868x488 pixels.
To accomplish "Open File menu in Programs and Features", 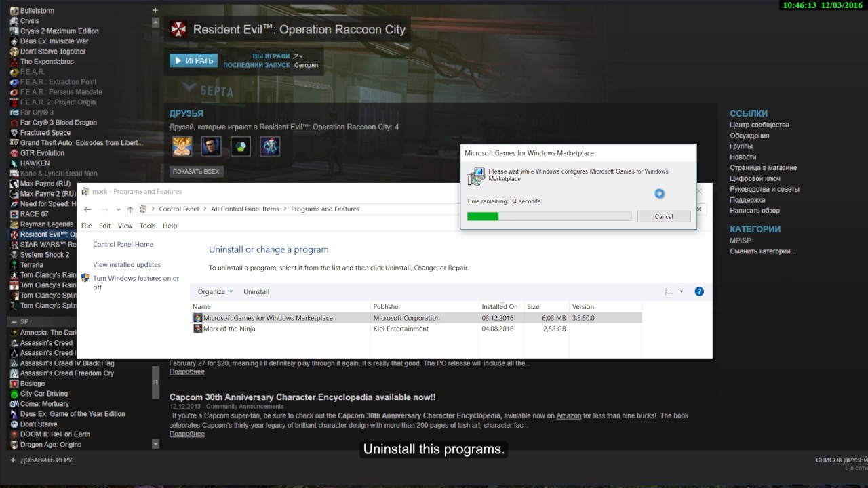I will [86, 226].
